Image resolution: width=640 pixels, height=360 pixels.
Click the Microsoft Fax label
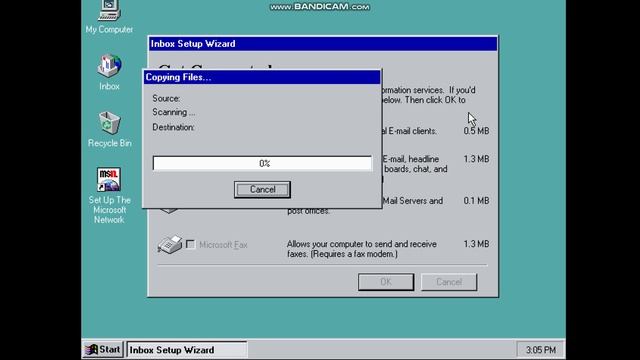[223, 245]
